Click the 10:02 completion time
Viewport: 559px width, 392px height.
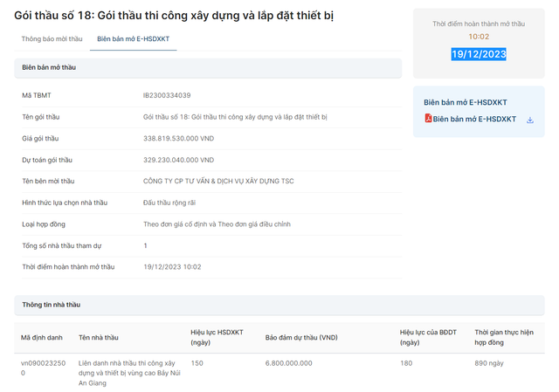click(479, 37)
